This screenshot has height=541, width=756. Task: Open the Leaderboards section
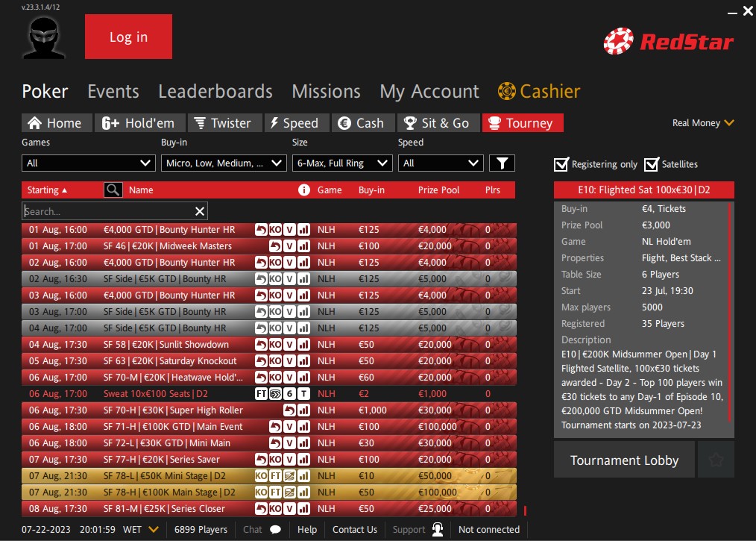tap(215, 92)
